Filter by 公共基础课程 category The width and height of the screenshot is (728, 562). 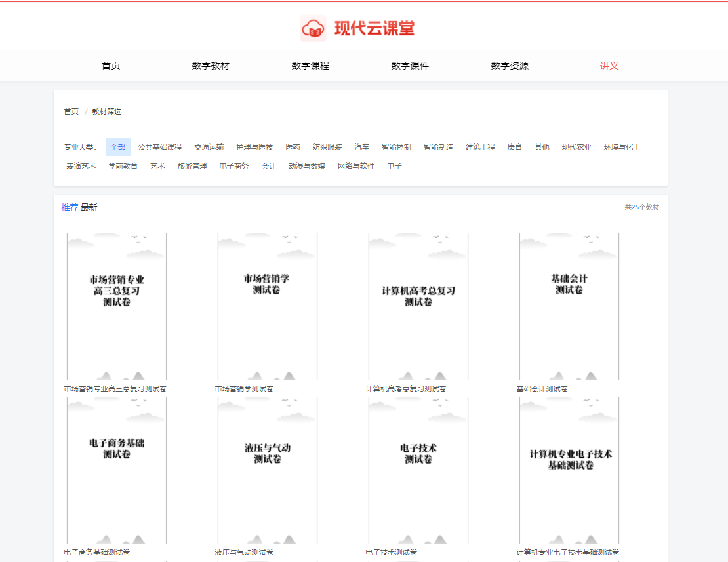(159, 147)
